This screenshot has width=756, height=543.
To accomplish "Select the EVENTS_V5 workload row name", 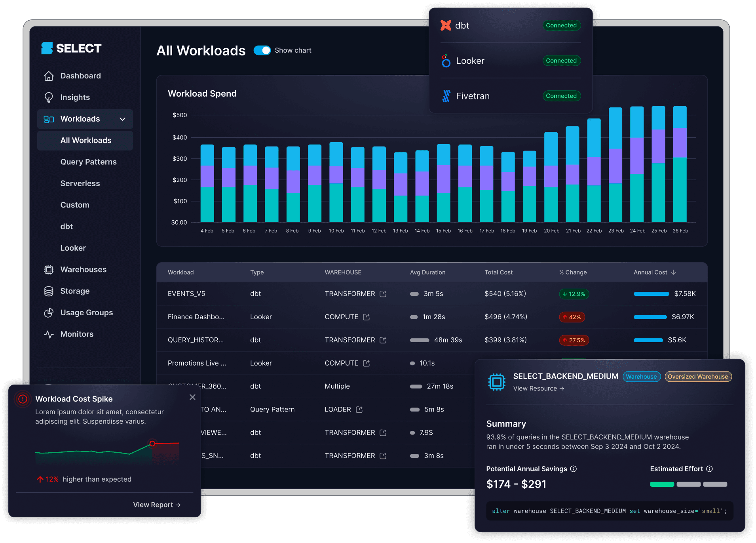I will [x=186, y=294].
